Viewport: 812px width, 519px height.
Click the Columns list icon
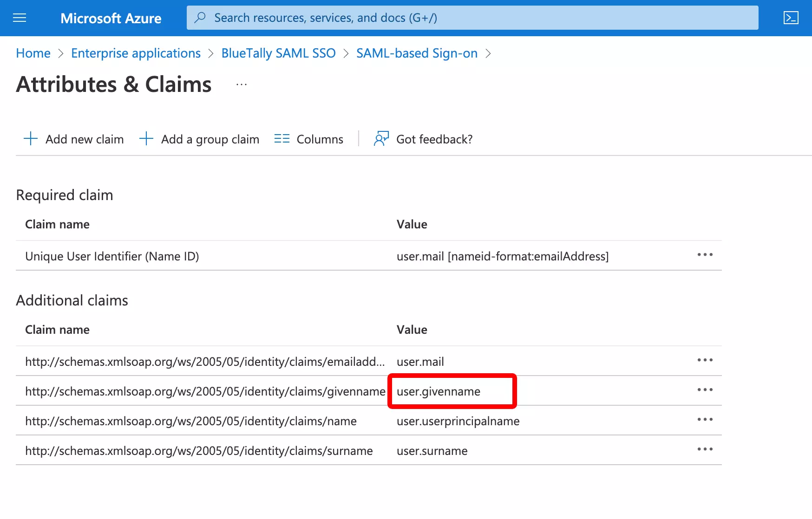tap(282, 139)
